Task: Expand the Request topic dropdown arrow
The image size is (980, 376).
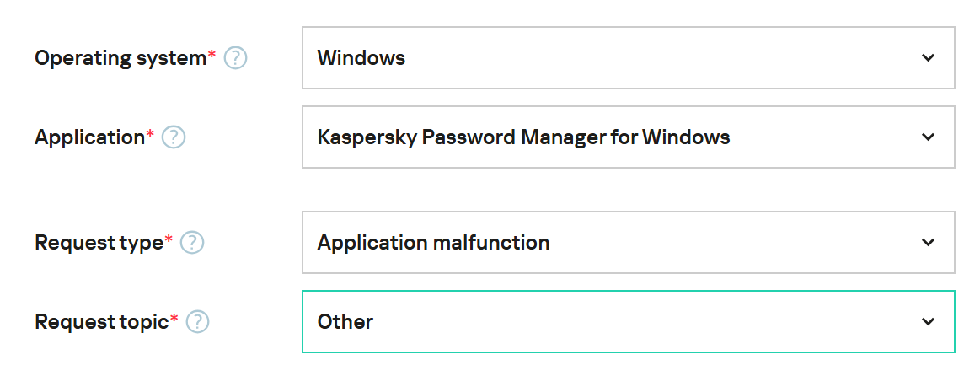Action: click(x=928, y=322)
